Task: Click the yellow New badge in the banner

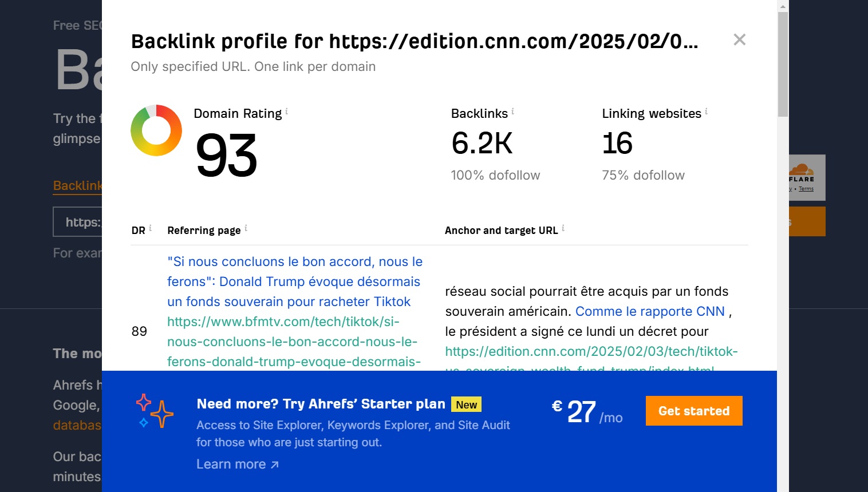Action: [466, 404]
